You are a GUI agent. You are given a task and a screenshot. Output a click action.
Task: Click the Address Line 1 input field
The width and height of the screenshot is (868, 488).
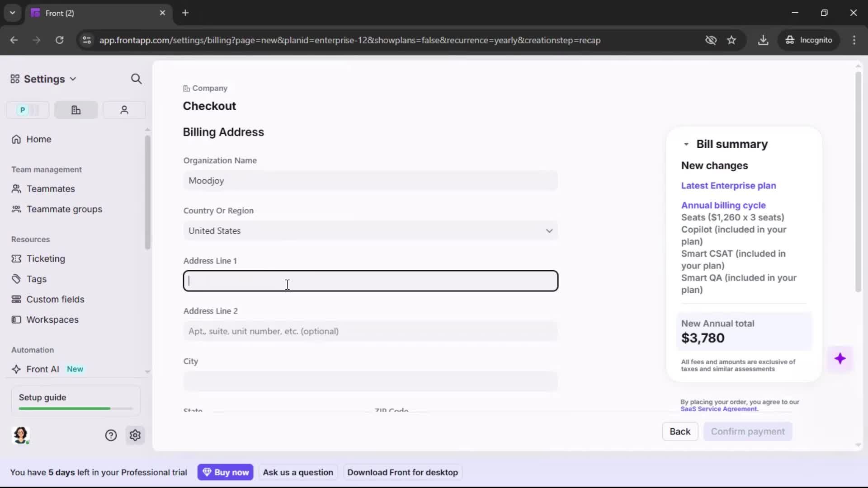pos(370,281)
